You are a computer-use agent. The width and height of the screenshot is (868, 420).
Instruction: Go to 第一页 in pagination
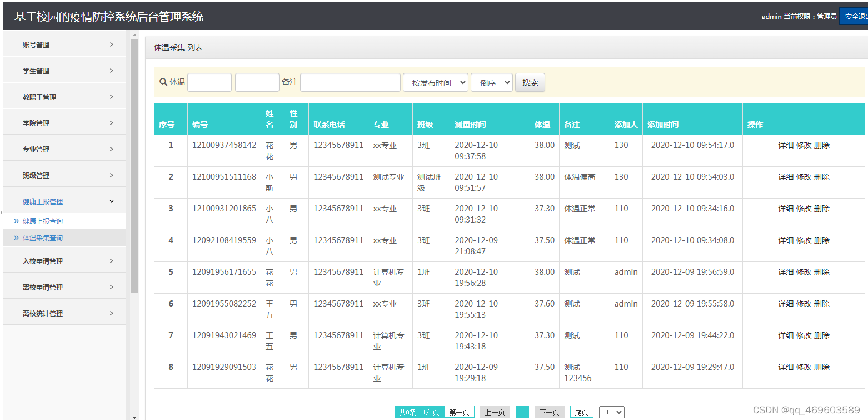[459, 412]
